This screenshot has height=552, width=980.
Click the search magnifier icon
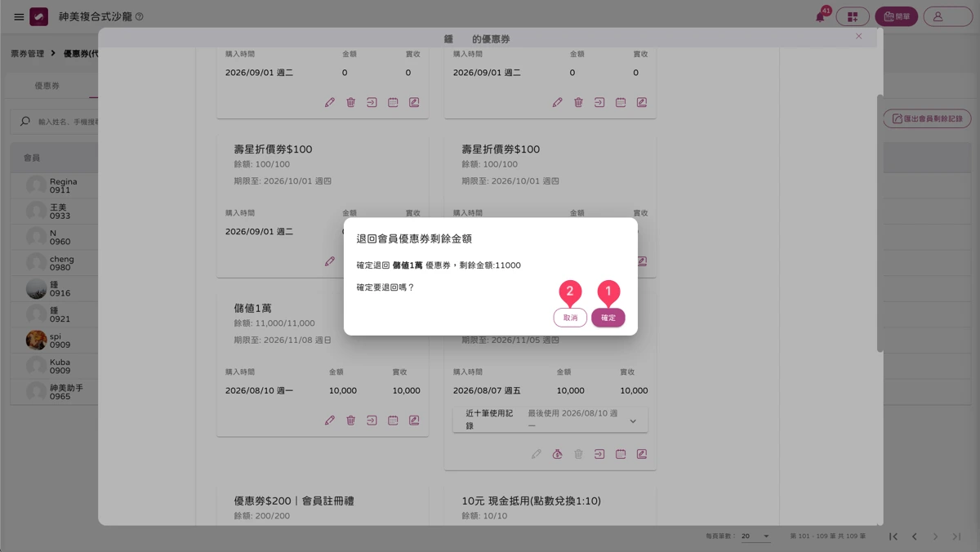(25, 122)
